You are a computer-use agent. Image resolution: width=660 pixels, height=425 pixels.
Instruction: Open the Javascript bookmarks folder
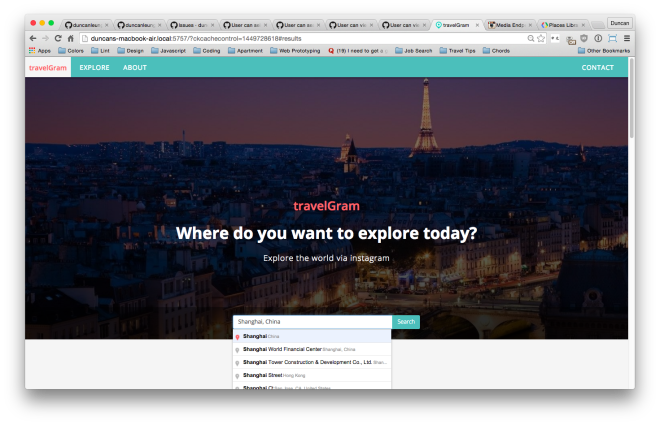click(168, 50)
